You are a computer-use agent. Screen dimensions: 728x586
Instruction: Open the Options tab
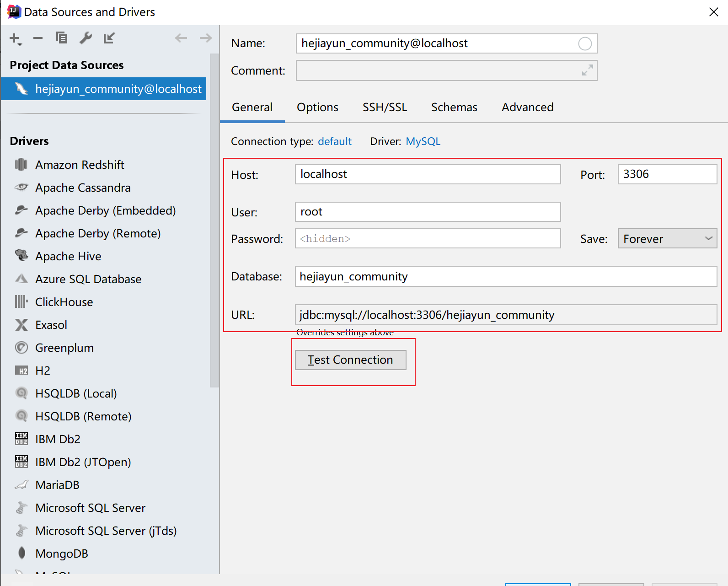[317, 107]
